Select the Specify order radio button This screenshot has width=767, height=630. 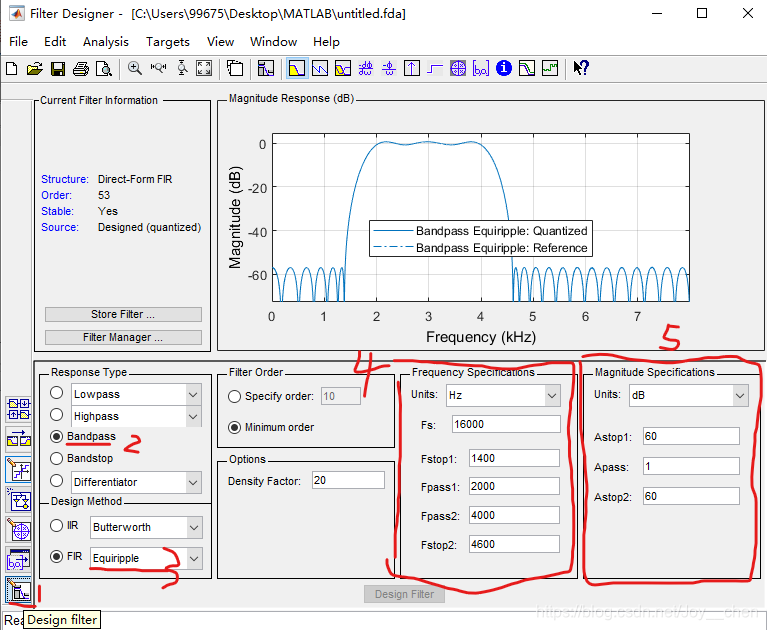[x=235, y=397]
